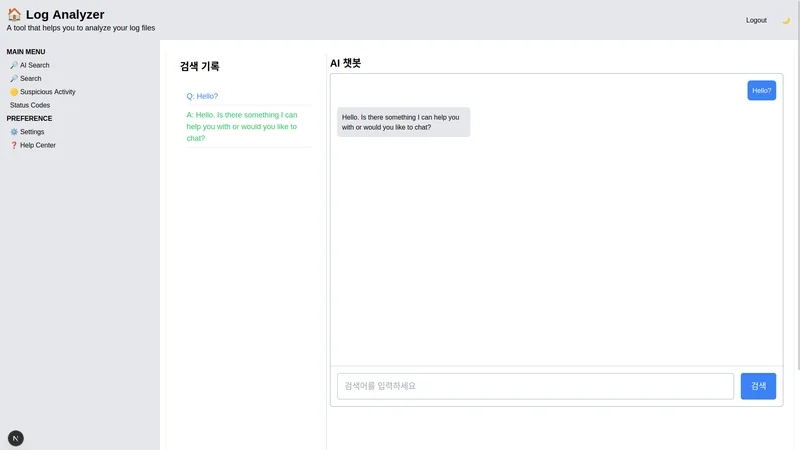The image size is (800, 450).
Task: Click the log files tagline text
Action: [x=81, y=28]
